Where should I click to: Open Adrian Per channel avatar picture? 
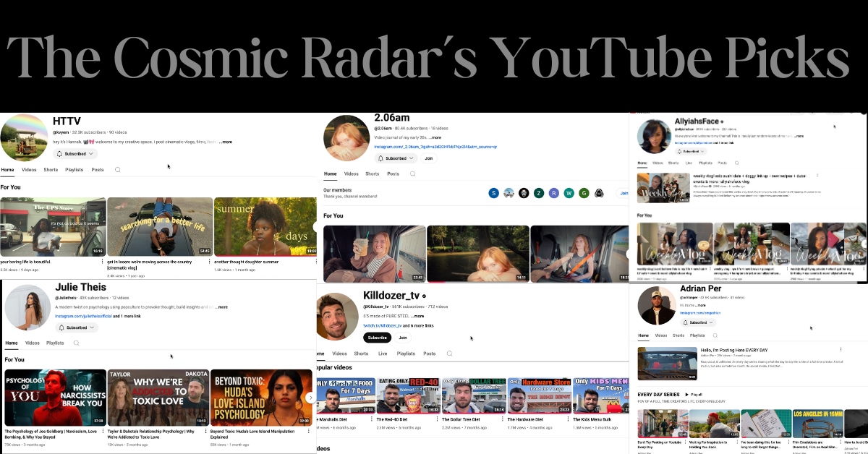(x=657, y=306)
